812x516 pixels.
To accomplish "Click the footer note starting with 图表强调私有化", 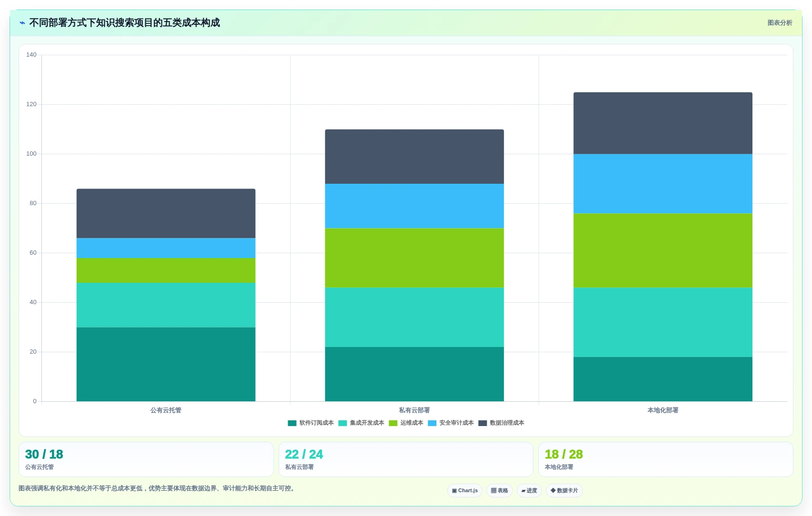I will pos(158,488).
